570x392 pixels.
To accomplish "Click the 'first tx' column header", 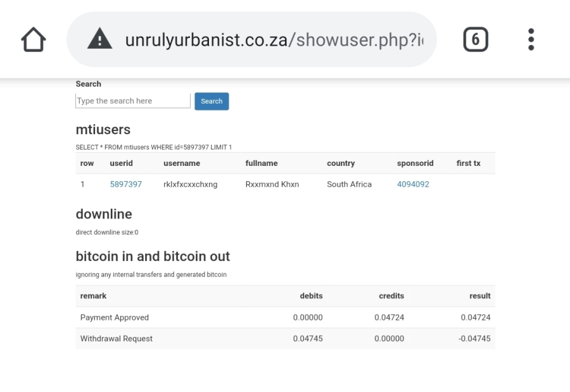I will [x=468, y=163].
